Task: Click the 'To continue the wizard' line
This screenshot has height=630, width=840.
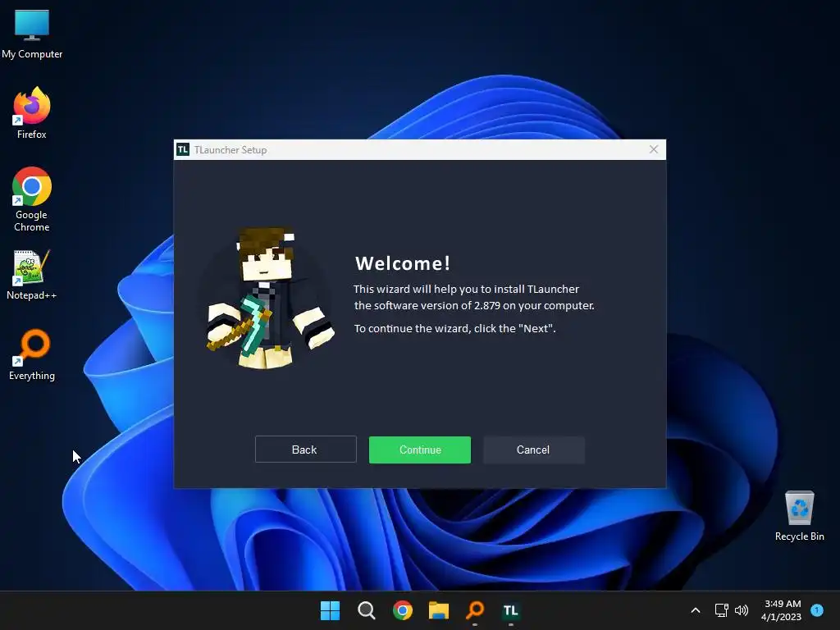Action: (454, 328)
